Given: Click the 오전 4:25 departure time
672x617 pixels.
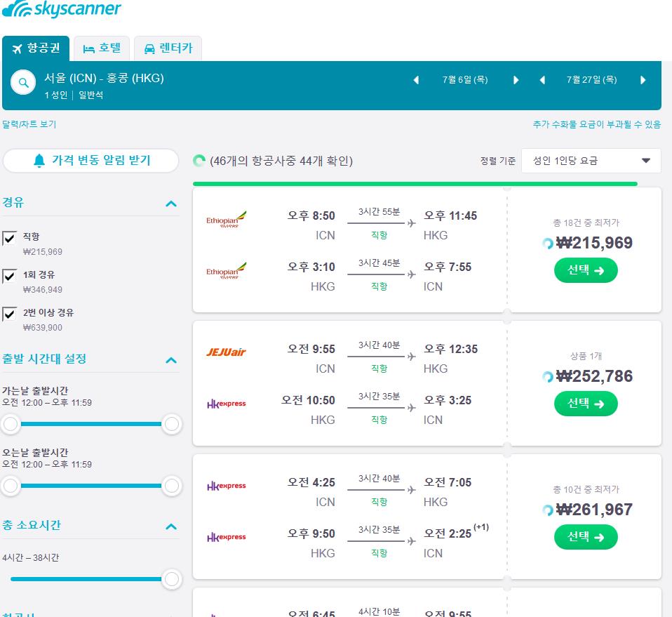Looking at the screenshot, I should [311, 482].
